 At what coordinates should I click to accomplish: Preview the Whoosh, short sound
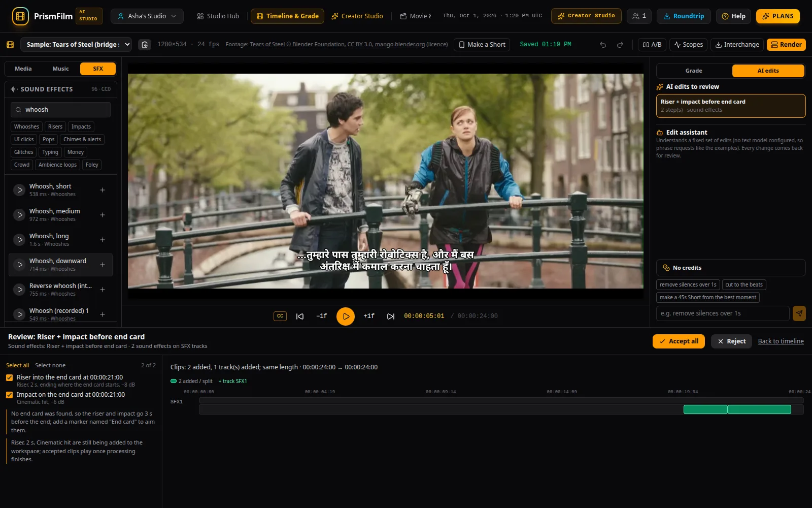[19, 190]
